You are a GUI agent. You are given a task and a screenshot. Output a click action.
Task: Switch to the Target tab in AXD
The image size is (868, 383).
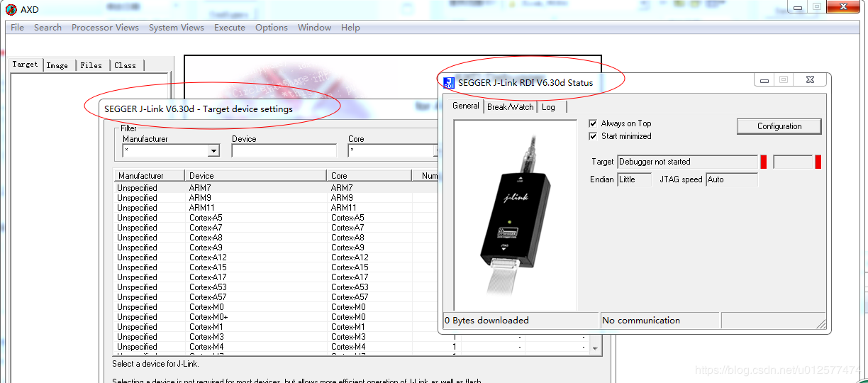26,64
